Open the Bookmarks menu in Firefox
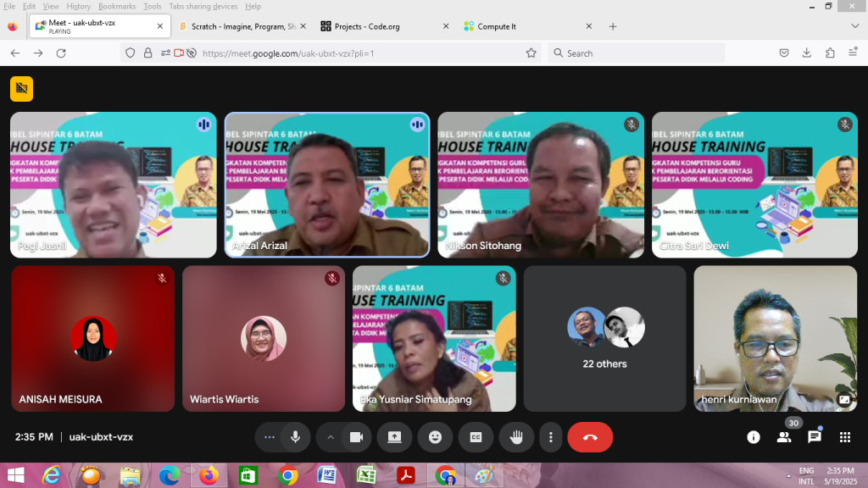Viewport: 868px width, 488px height. 117,6
